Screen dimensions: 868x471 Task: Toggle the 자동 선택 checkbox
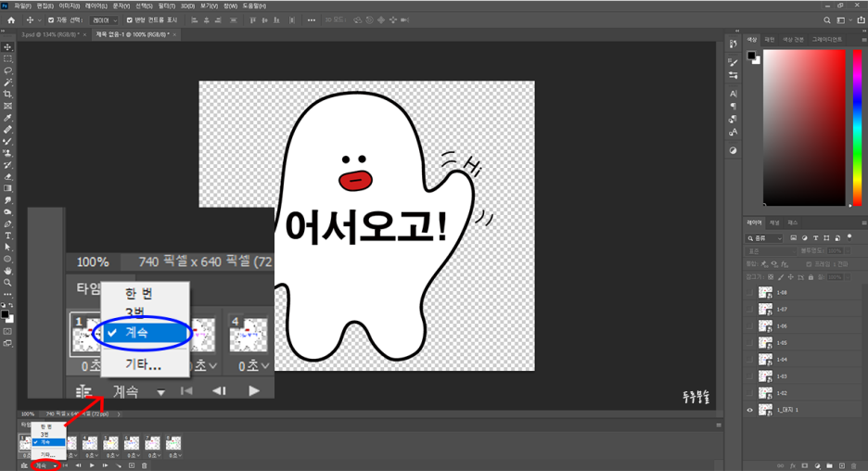click(51, 19)
